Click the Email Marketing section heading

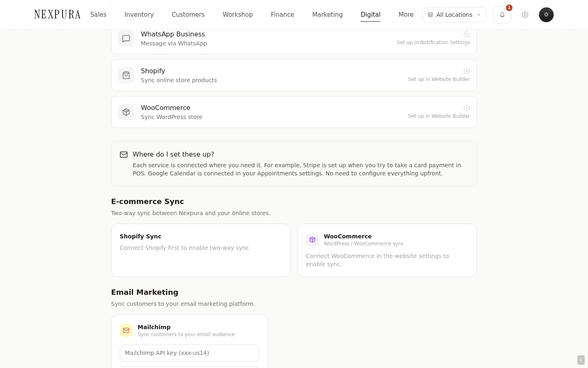pyautogui.click(x=145, y=292)
